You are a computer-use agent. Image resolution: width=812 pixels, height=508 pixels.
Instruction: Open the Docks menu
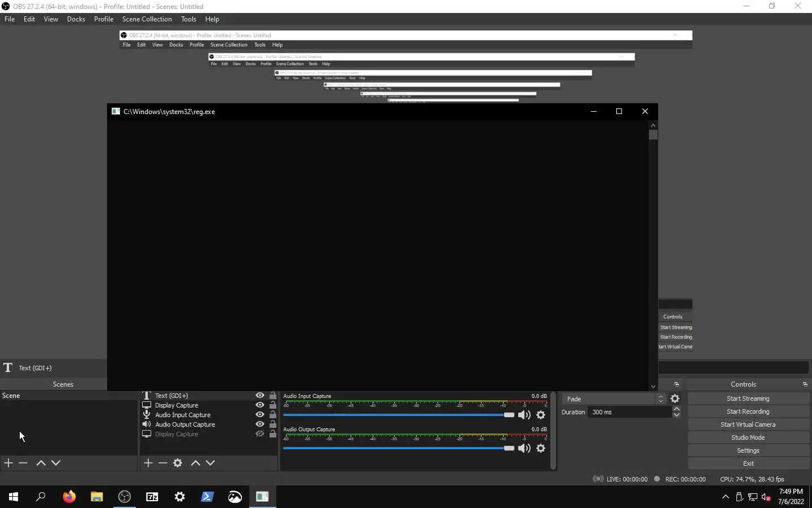coord(76,19)
